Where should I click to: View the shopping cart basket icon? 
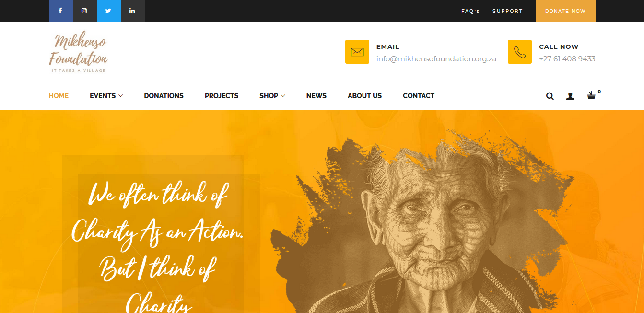(x=592, y=95)
